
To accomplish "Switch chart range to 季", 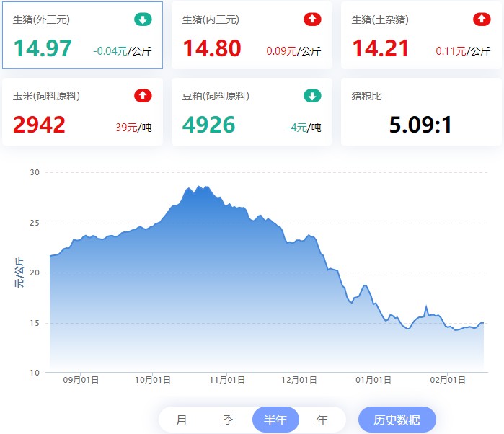I will click(x=229, y=420).
